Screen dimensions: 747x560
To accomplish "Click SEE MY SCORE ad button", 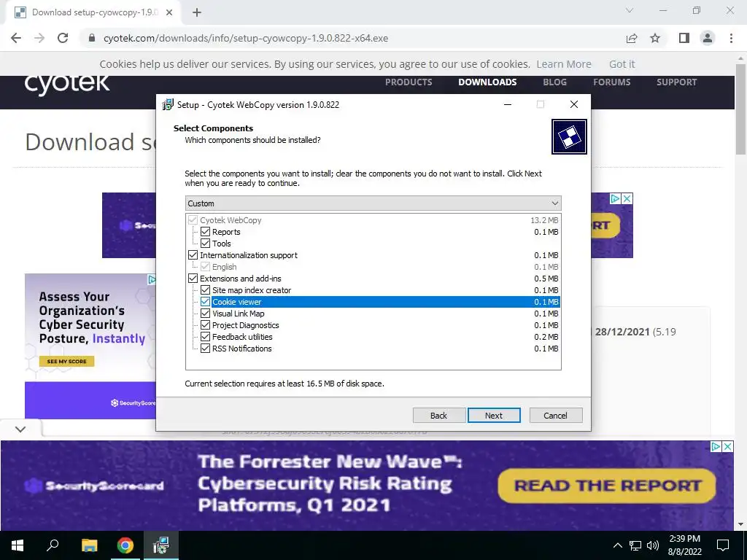I will 66,362.
